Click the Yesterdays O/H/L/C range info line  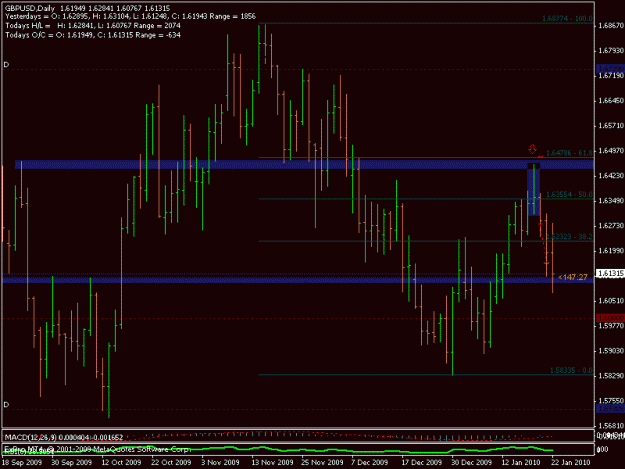tap(130, 17)
